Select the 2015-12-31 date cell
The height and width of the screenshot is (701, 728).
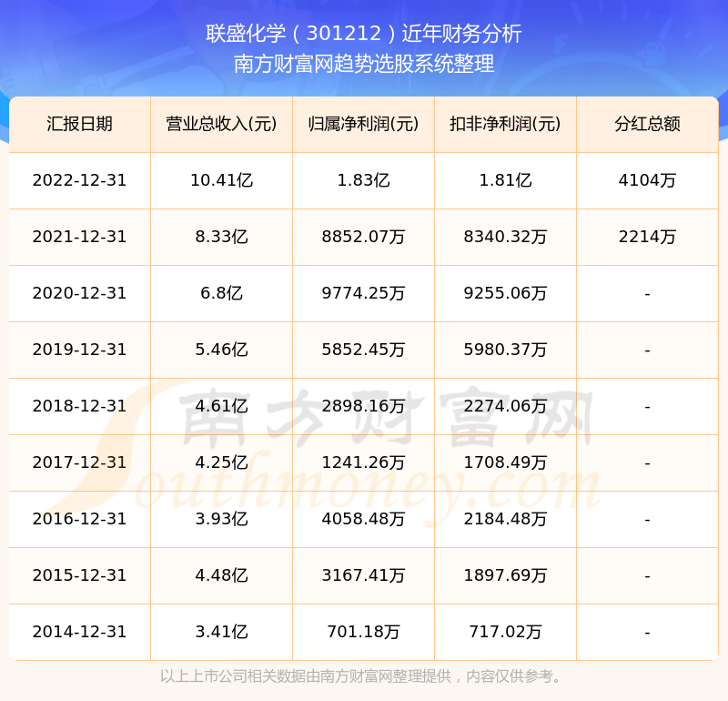pos(79,576)
